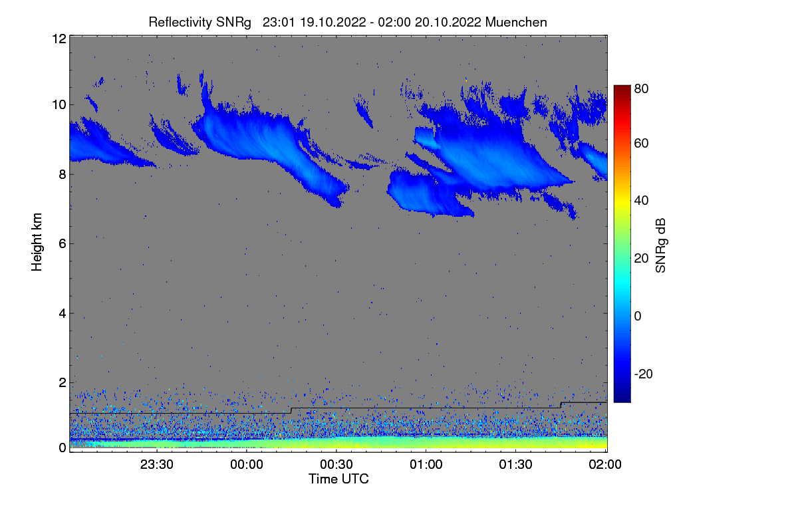Click the 23:30 time tick label
The height and width of the screenshot is (532, 798).
point(157,464)
